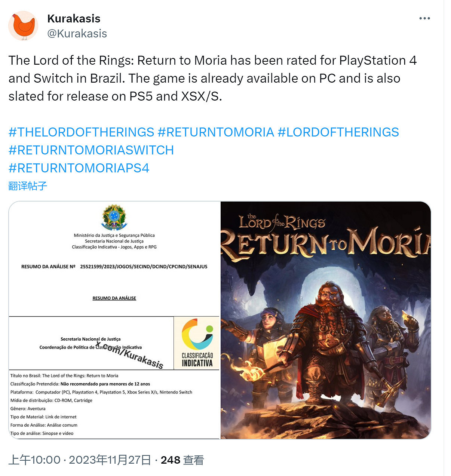This screenshot has height=476, width=451.
Task: Click the 248 views count
Action: point(182,460)
